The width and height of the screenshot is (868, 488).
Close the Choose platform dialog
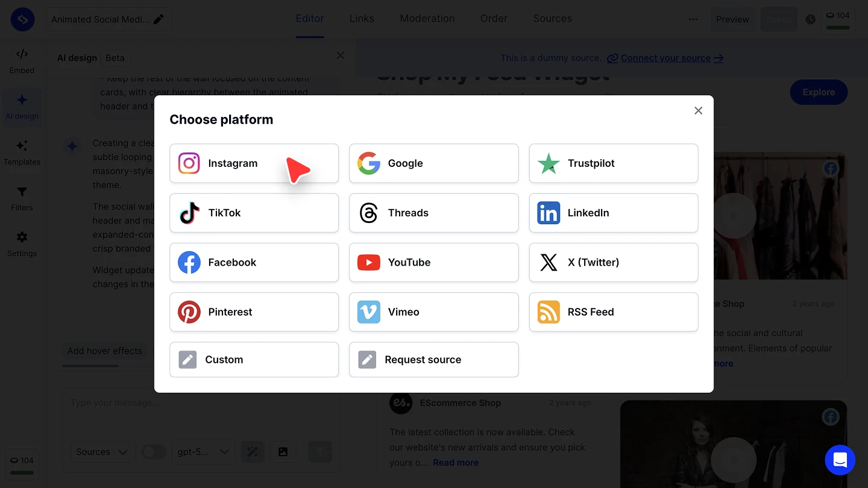pyautogui.click(x=698, y=111)
